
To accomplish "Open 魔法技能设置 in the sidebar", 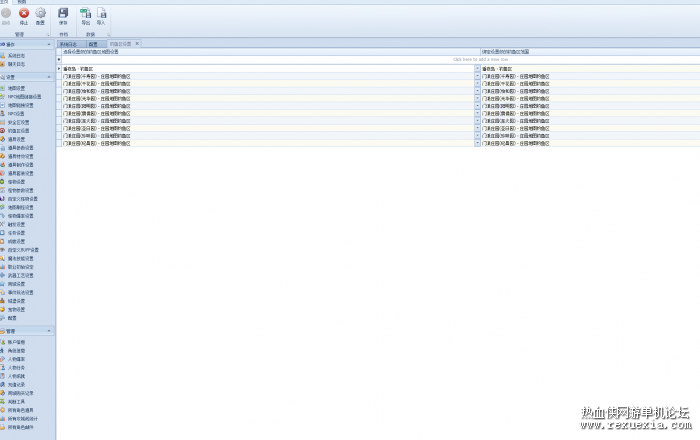I will click(x=20, y=258).
